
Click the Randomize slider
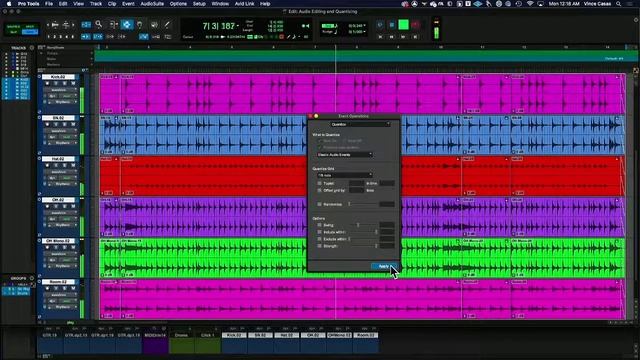point(362,204)
